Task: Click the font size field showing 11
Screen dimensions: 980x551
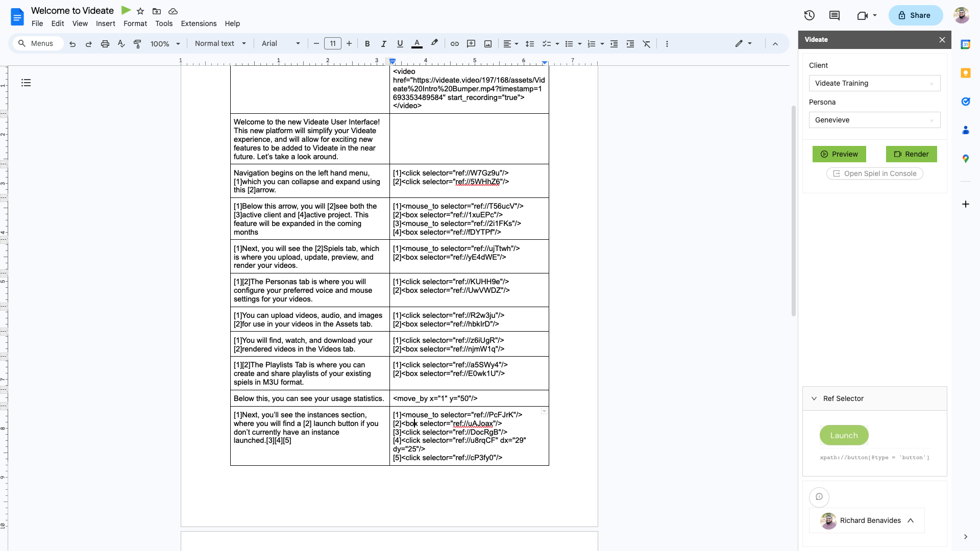Action: tap(333, 44)
